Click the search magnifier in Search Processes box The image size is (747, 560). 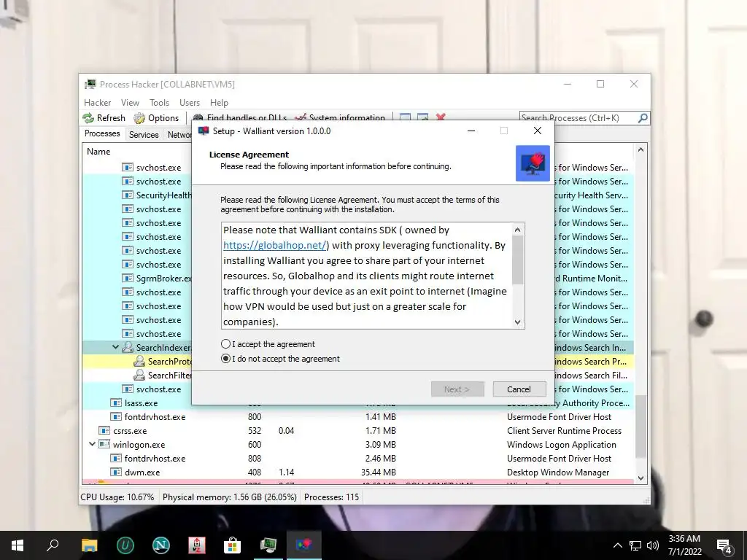pos(643,117)
